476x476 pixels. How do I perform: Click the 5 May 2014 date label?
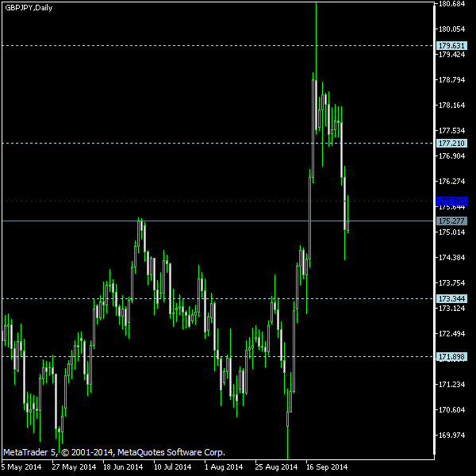(21, 467)
